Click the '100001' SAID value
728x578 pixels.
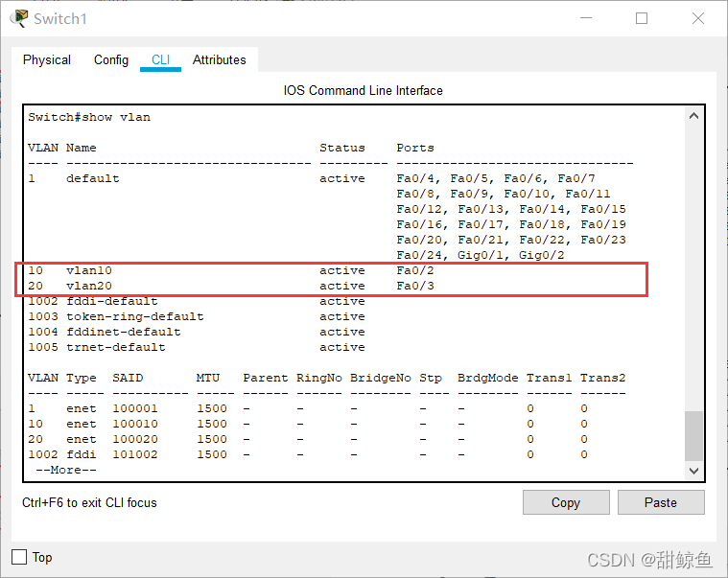135,408
